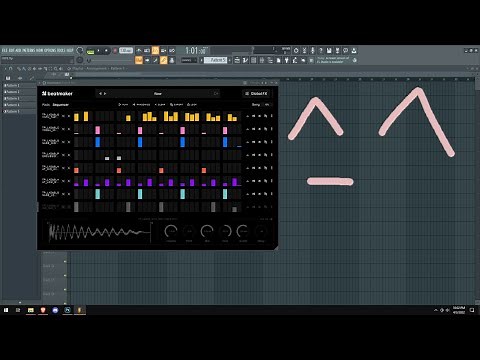Select Pattern 1 in the pattern list

coord(19,85)
